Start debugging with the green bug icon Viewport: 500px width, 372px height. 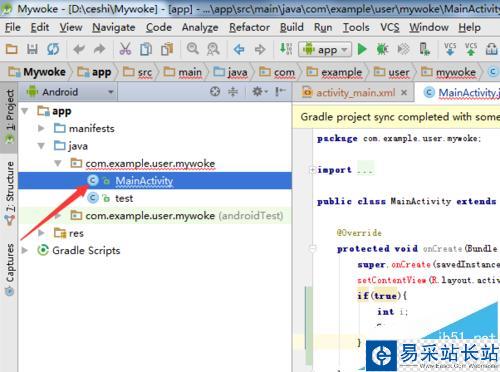tap(382, 49)
